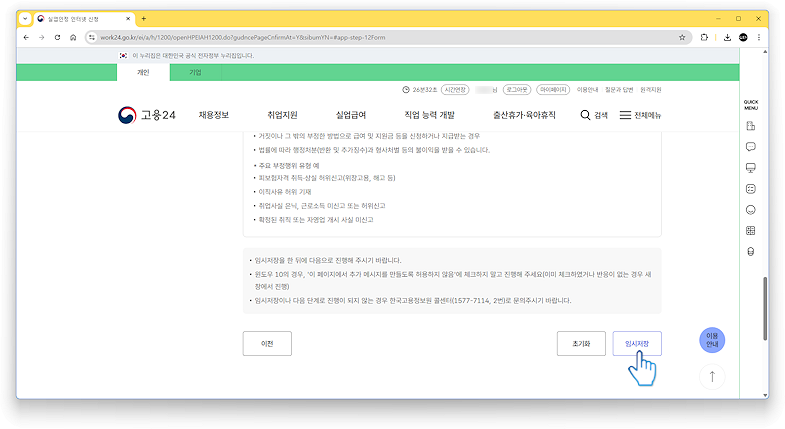The width and height of the screenshot is (785, 429).
Task: Open the 채용정보 menu
Action: 214,115
